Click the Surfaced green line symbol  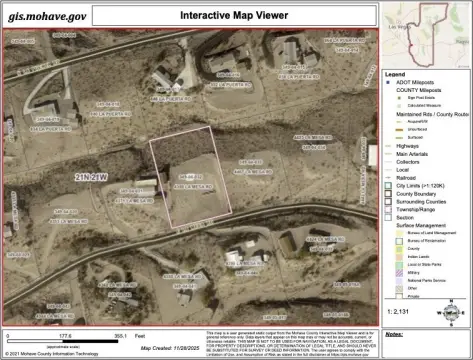pos(399,137)
